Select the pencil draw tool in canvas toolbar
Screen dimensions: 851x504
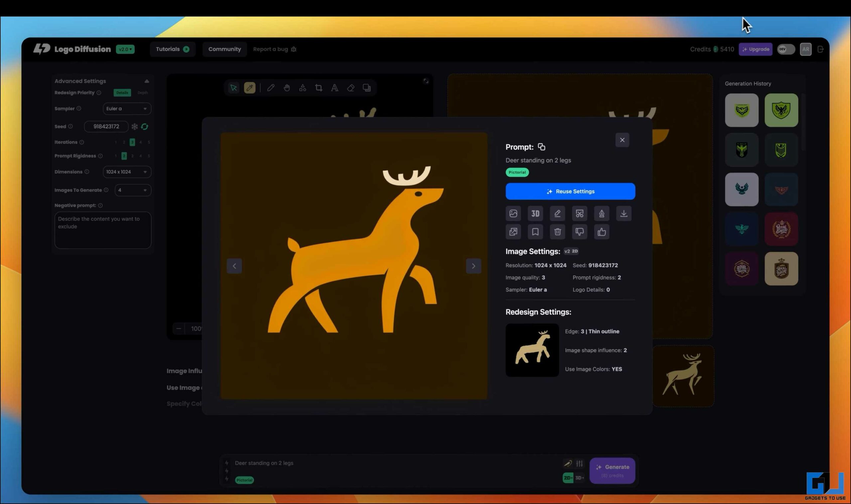tap(270, 88)
